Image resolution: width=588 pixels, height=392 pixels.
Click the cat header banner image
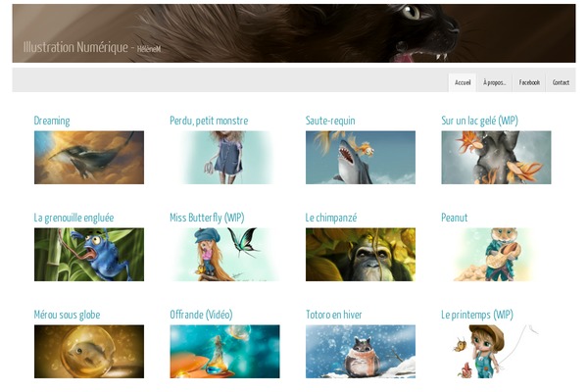tap(294, 33)
